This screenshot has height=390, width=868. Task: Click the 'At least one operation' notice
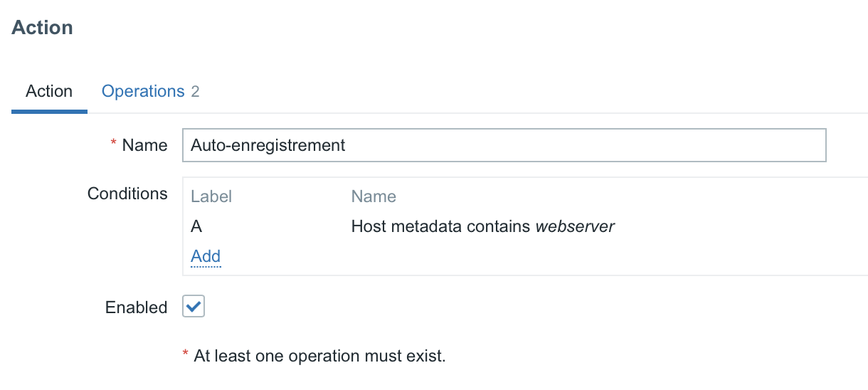(319, 356)
